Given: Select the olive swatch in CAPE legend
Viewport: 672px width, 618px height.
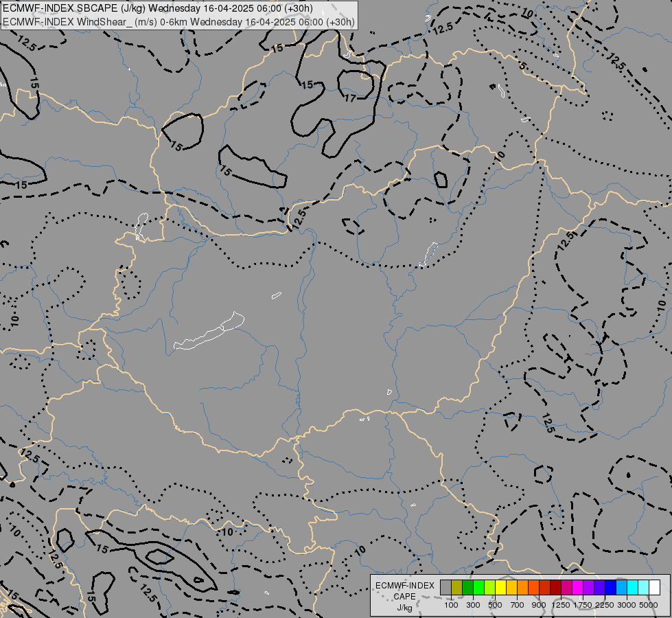Looking at the screenshot, I should (x=457, y=587).
